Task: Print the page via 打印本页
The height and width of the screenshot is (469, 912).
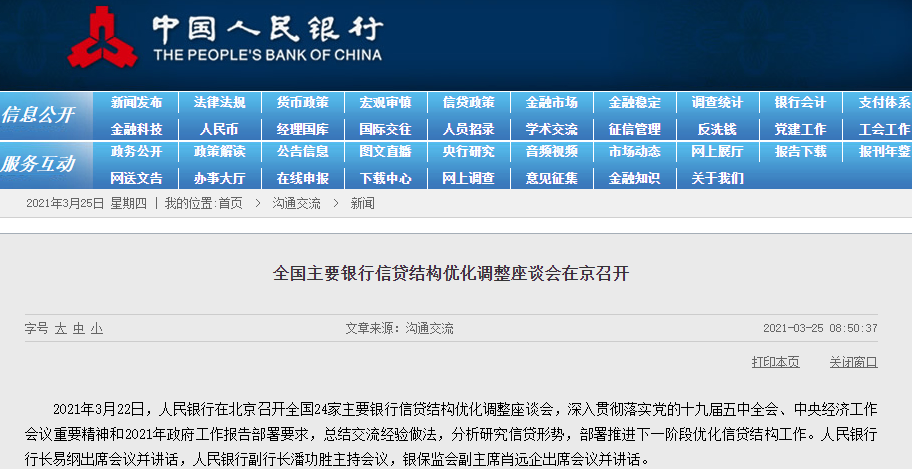Action: [775, 362]
